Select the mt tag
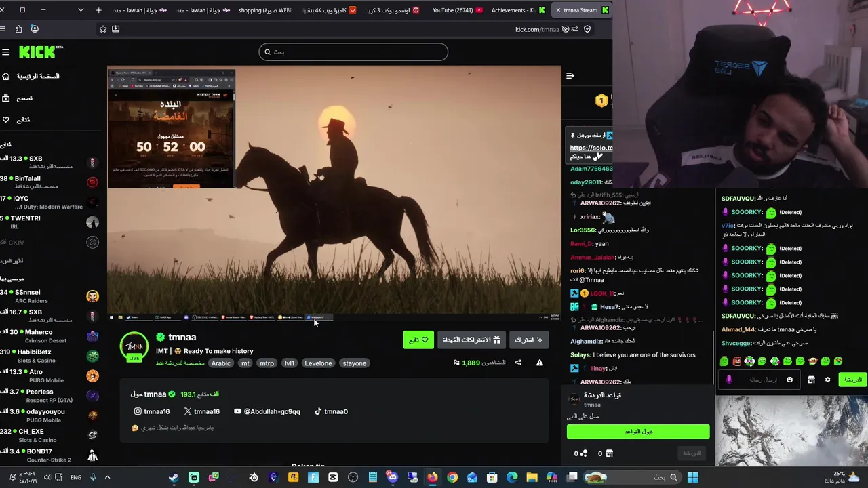The image size is (868, 488). [x=245, y=363]
